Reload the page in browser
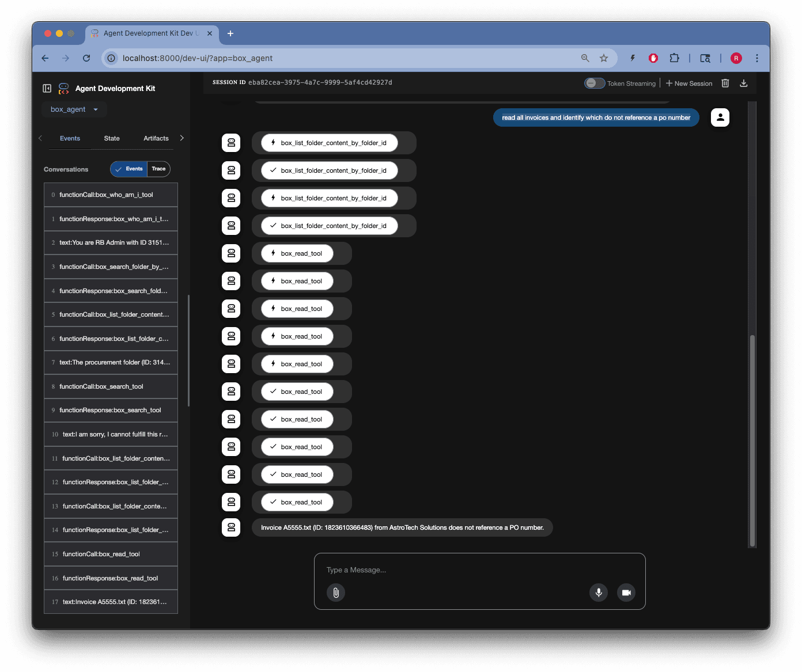This screenshot has width=802, height=672. click(x=86, y=58)
